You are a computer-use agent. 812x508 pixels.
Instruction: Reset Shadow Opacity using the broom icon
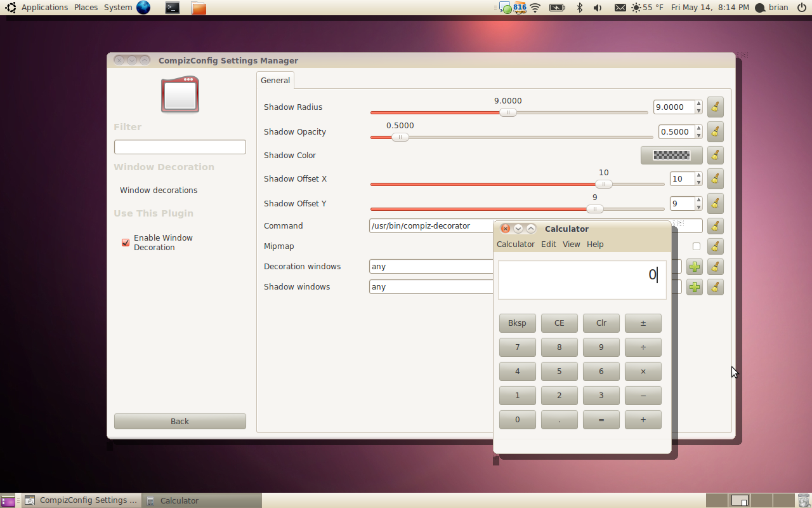point(715,132)
